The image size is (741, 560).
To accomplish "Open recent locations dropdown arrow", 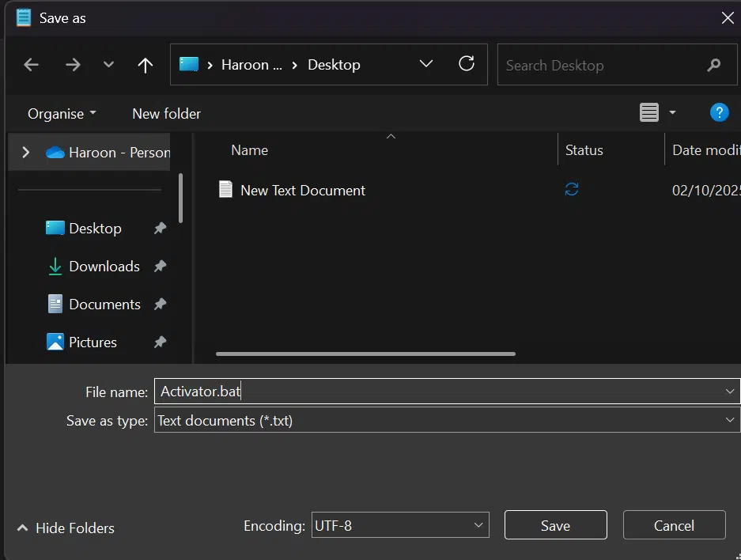I will 109,65.
